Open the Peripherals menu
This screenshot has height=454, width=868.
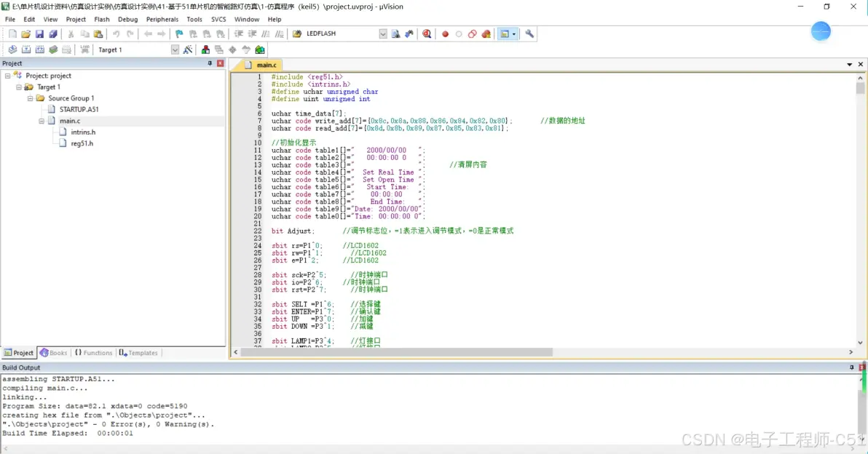click(162, 20)
